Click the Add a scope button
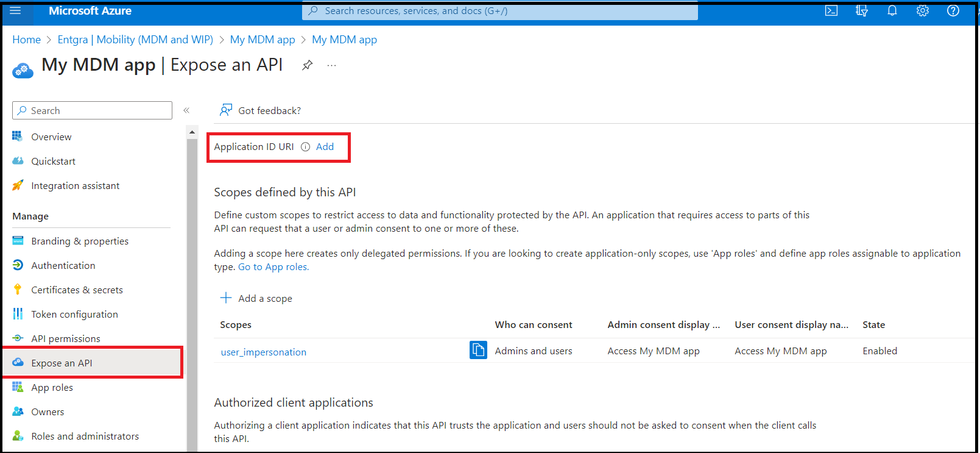 tap(256, 298)
